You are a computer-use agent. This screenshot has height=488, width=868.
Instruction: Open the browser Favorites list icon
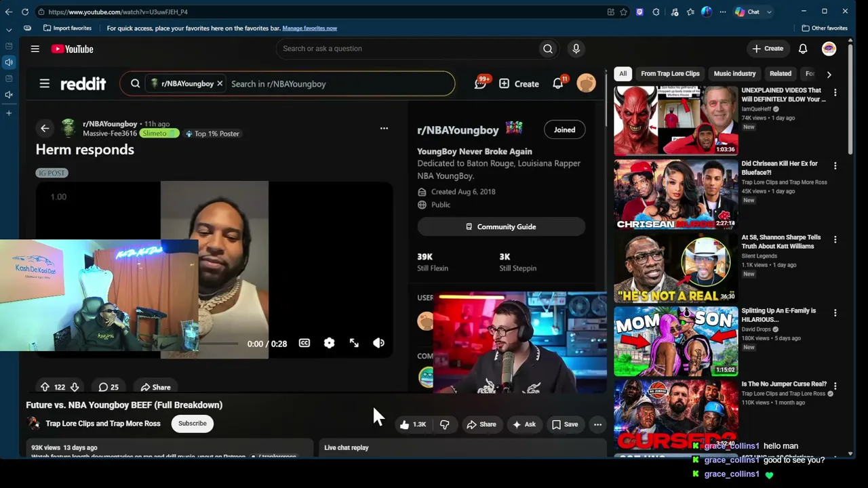690,12
